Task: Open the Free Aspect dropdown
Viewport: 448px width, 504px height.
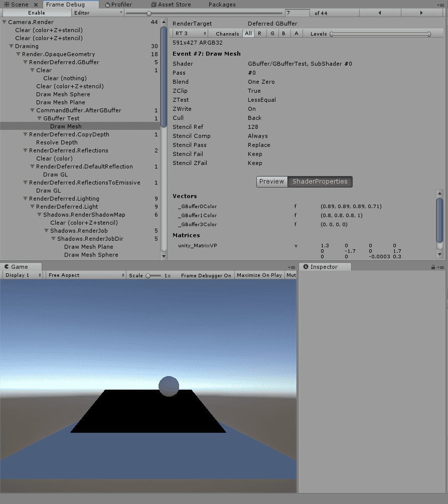Action: (84, 275)
